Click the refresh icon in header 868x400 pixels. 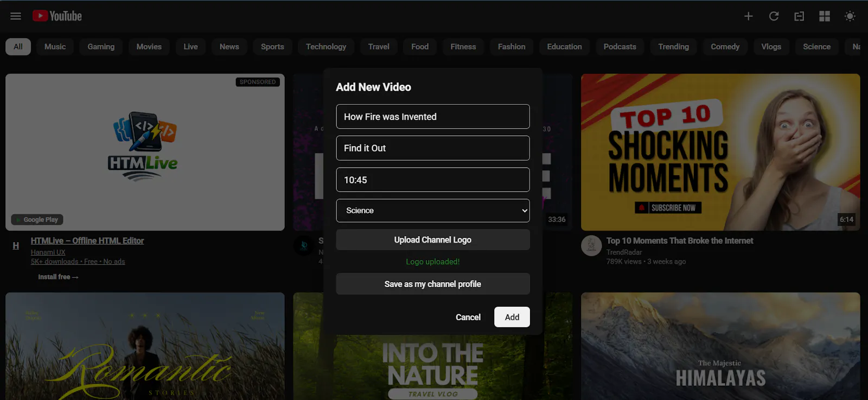click(774, 16)
